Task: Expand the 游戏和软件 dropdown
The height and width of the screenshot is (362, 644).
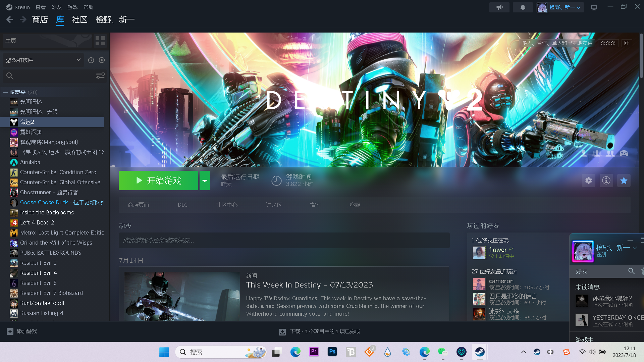Action: coord(78,60)
